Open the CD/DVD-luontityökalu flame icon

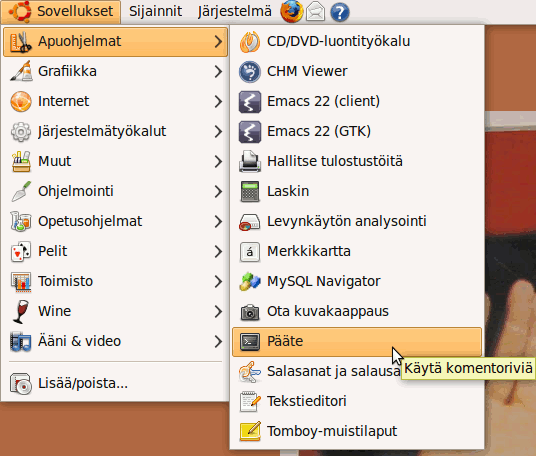coord(250,42)
